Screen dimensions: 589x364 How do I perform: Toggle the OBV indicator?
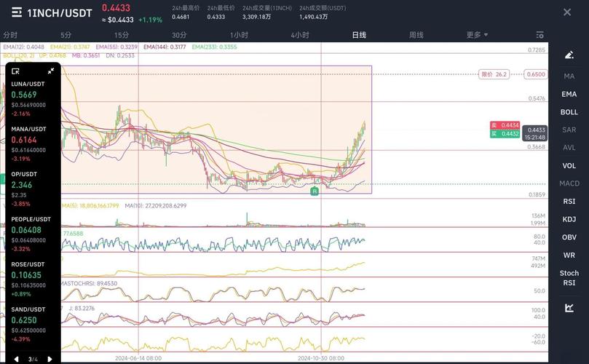[569, 237]
